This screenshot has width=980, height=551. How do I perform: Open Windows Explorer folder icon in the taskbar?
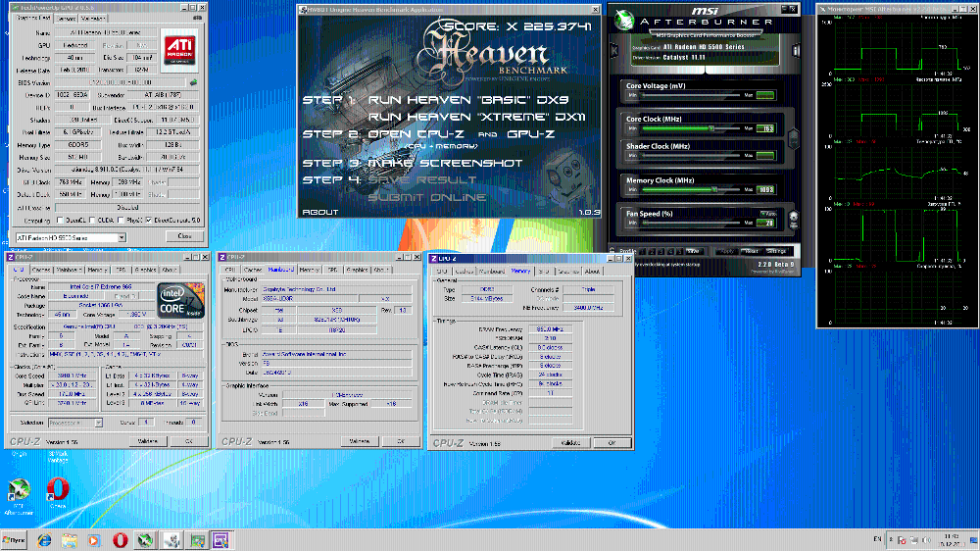point(70,540)
